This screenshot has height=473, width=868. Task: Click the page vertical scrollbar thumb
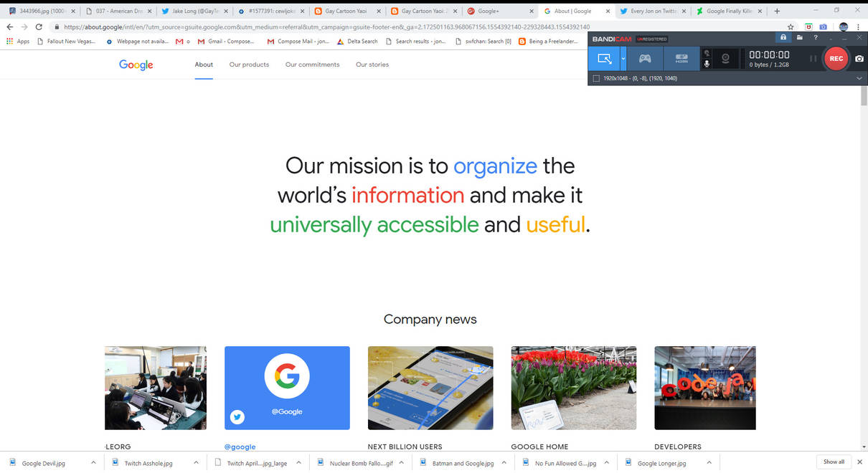click(x=864, y=97)
